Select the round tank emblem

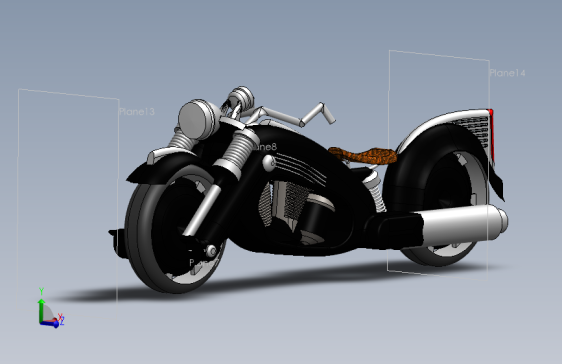(x=269, y=163)
